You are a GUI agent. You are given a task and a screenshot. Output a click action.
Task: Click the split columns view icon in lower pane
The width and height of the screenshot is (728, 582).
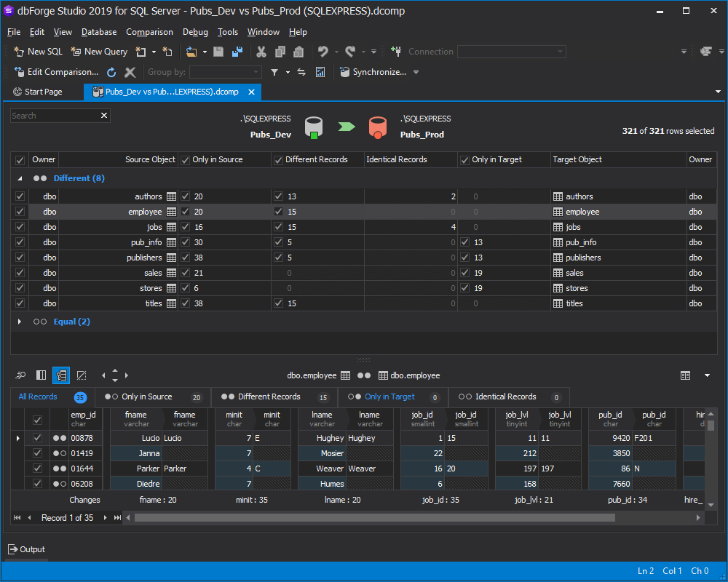coord(41,375)
